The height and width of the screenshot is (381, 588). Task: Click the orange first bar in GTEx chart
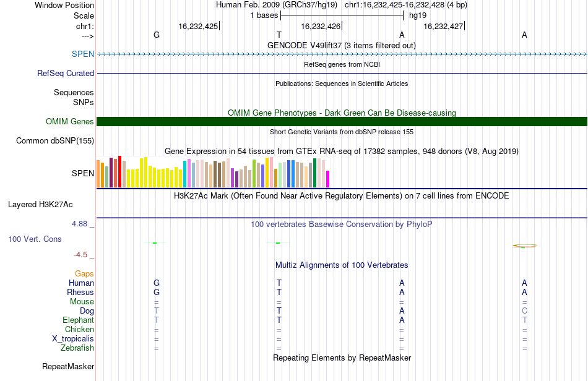click(x=98, y=174)
